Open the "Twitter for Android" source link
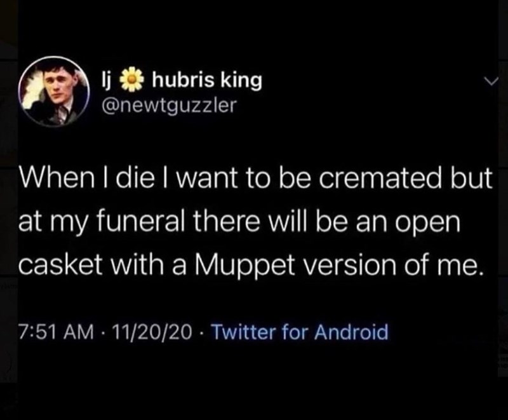The width and height of the screenshot is (508, 420). click(x=297, y=332)
